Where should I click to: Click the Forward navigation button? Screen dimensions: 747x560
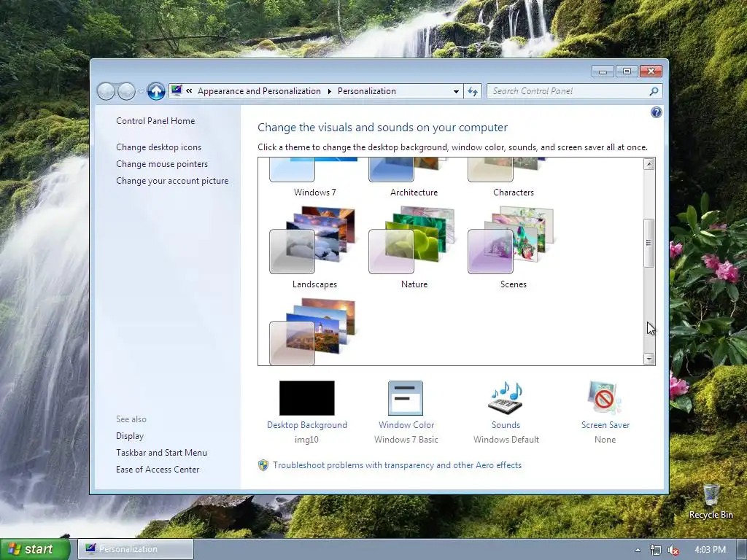[126, 91]
